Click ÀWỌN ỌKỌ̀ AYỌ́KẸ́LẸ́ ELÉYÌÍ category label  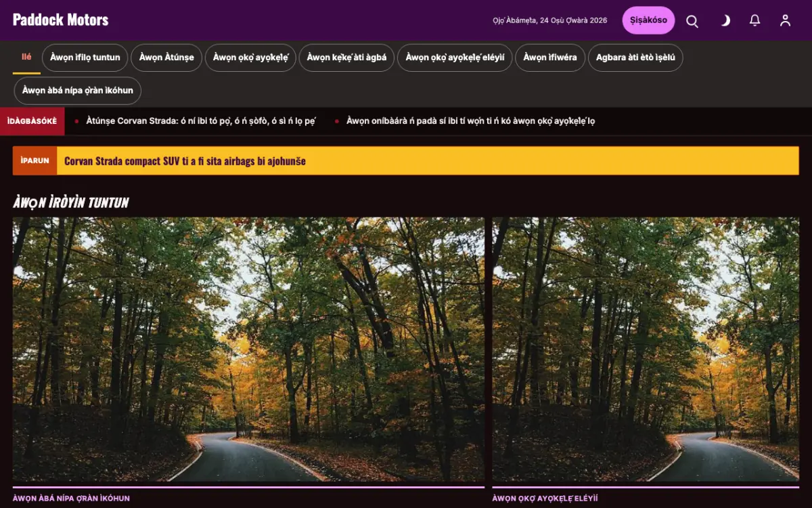coord(545,499)
